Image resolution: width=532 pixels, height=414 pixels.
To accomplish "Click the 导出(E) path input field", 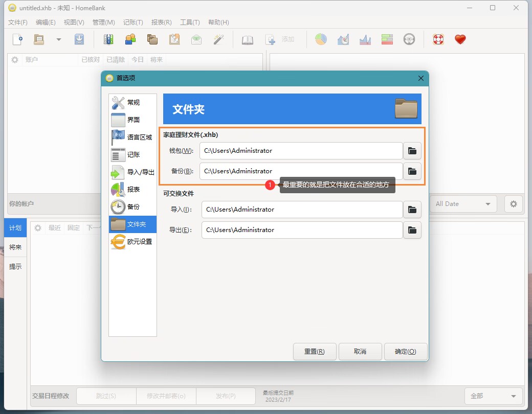I will coord(302,230).
